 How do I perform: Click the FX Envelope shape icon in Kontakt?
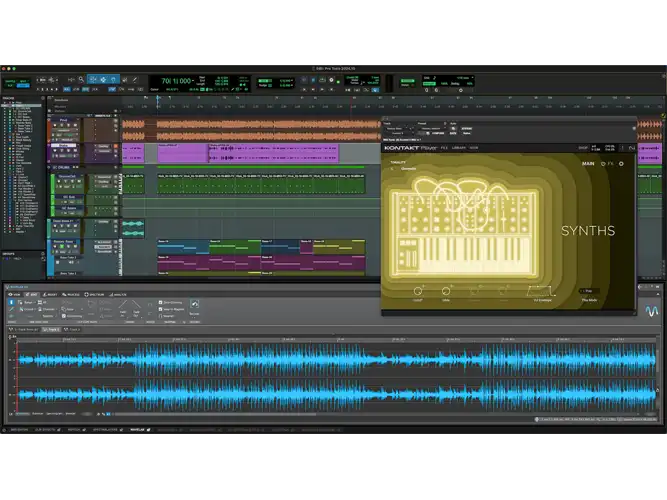pyautogui.click(x=541, y=291)
